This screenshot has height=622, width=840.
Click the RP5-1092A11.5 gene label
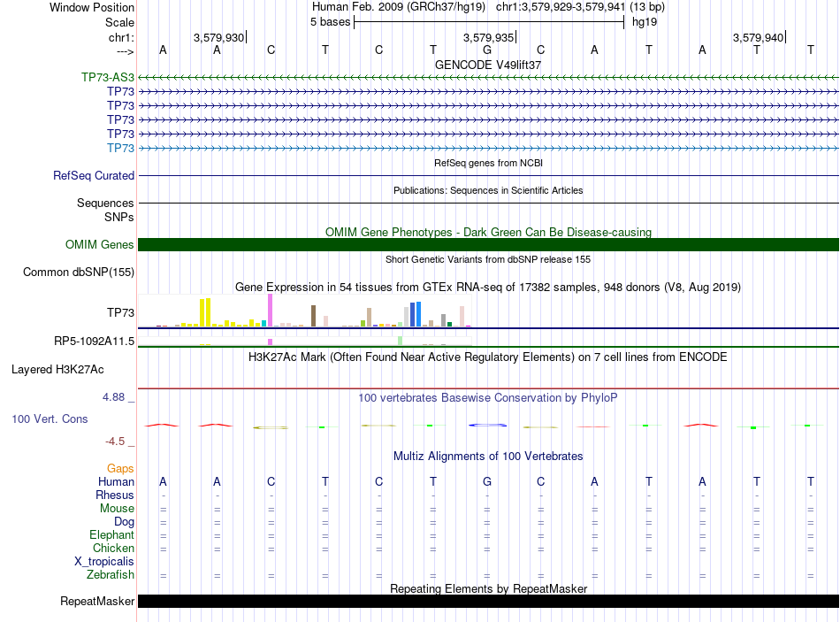(x=95, y=341)
